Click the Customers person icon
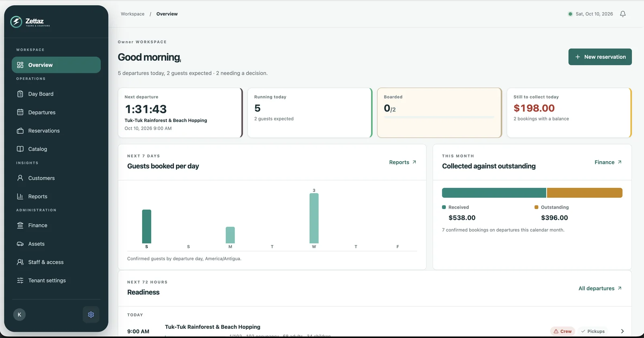The width and height of the screenshot is (644, 338). tap(20, 178)
